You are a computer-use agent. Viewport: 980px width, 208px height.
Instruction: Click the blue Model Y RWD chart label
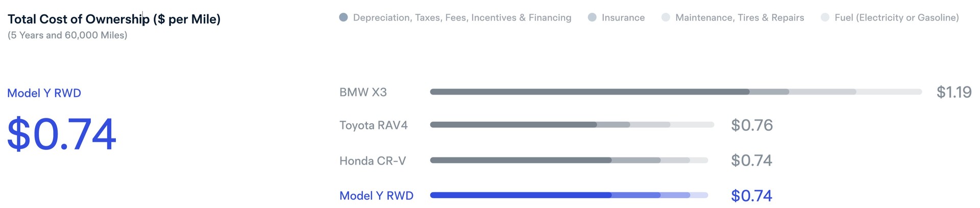pyautogui.click(x=376, y=196)
